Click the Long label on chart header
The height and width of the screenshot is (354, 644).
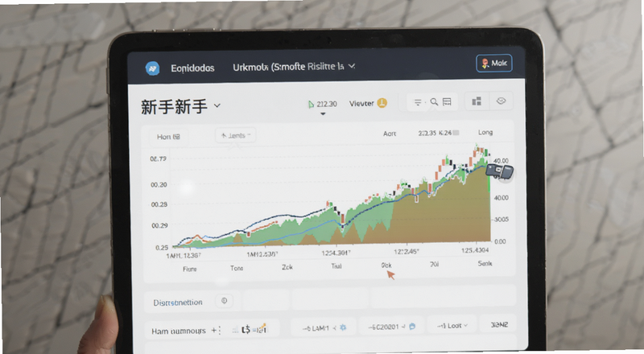pos(485,132)
